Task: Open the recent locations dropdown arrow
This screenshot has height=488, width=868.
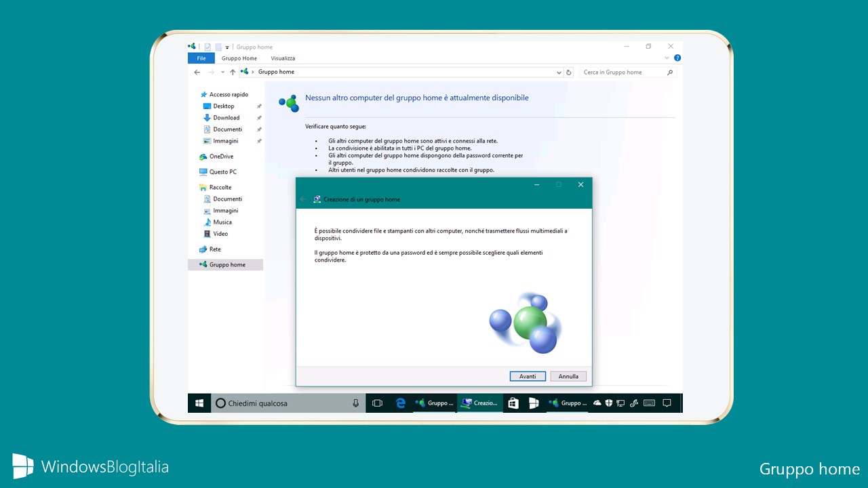Action: [x=222, y=73]
